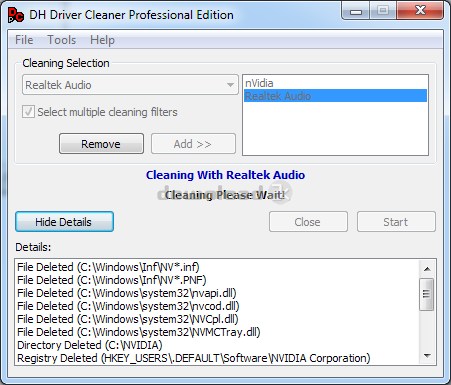Open the Help menu
Image resolution: width=451 pixels, height=385 pixels.
[102, 40]
